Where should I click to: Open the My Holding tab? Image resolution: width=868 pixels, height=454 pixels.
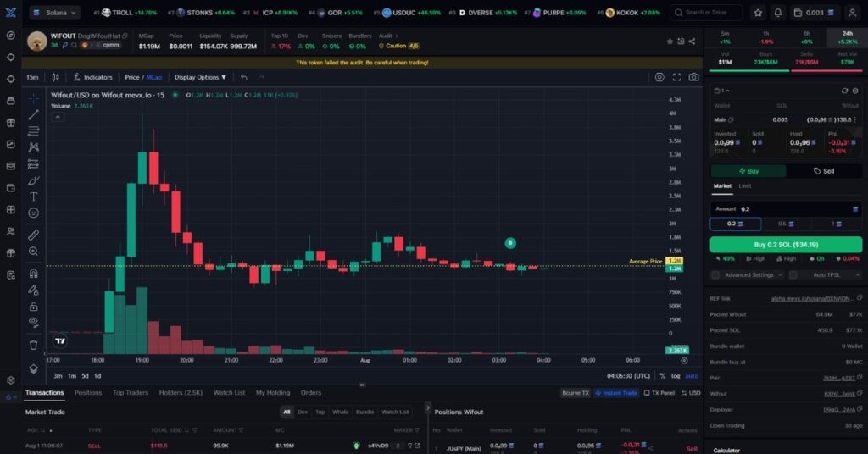[x=273, y=393]
